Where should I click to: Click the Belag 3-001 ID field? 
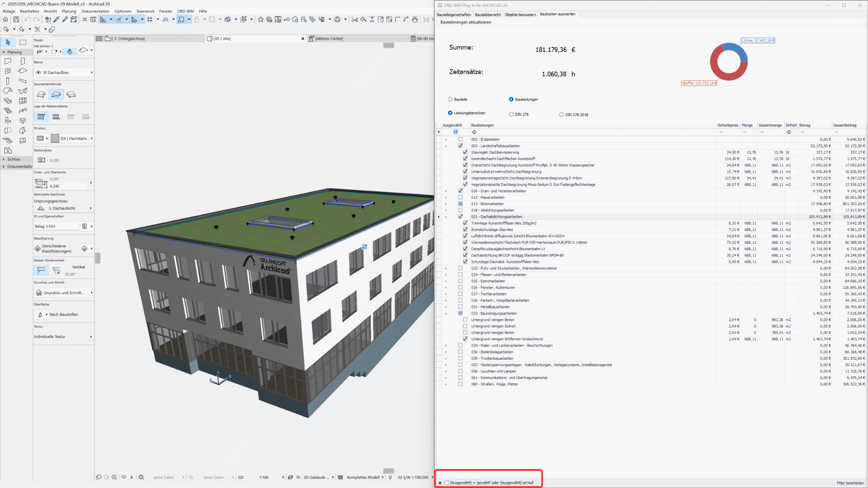pos(57,226)
